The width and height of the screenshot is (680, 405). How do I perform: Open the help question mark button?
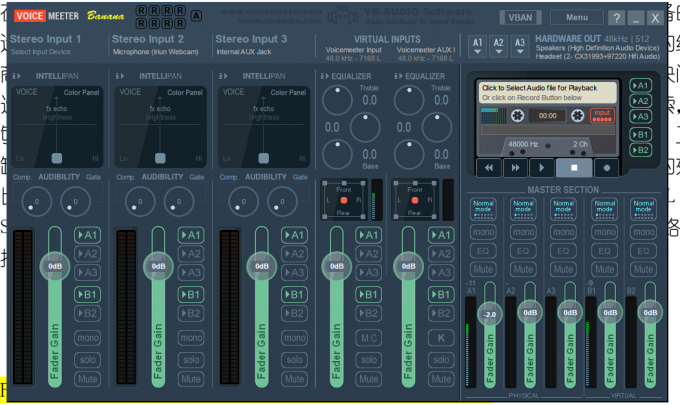point(616,18)
